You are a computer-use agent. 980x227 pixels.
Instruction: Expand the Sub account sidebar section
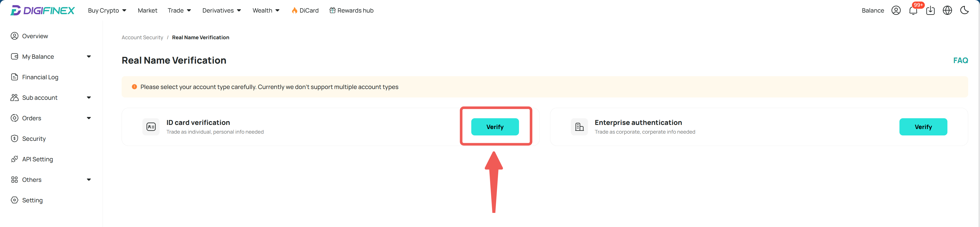click(x=51, y=97)
